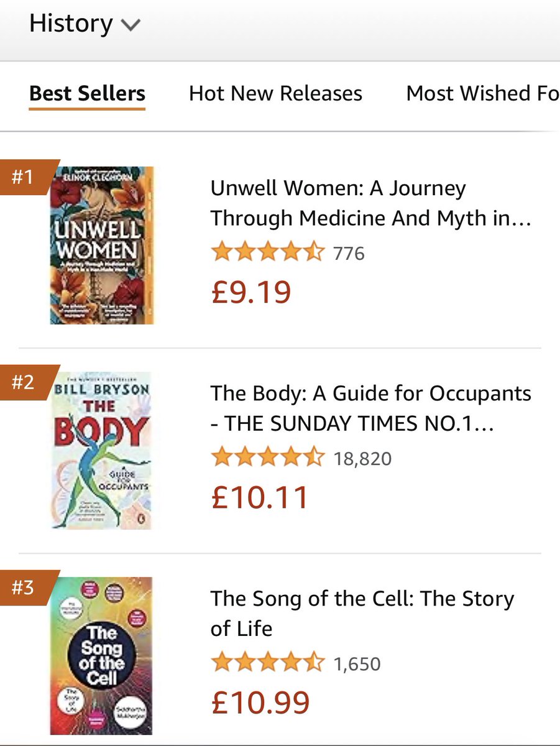The width and height of the screenshot is (560, 746).
Task: Open Unwell Women book cover thumbnail
Action: (102, 245)
